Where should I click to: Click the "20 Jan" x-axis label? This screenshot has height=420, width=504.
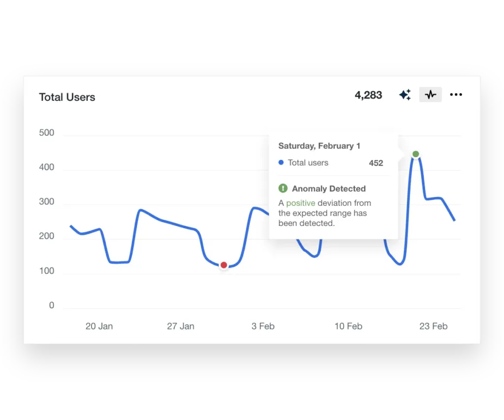pyautogui.click(x=99, y=326)
